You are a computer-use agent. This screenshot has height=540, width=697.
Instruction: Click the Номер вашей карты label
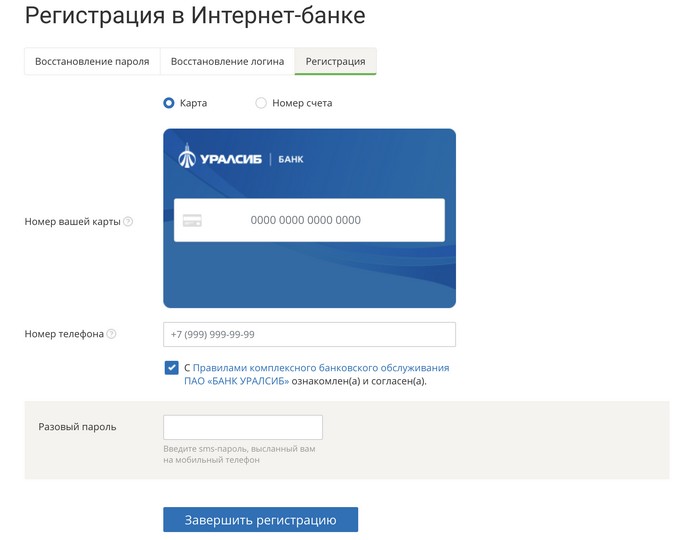click(x=72, y=221)
